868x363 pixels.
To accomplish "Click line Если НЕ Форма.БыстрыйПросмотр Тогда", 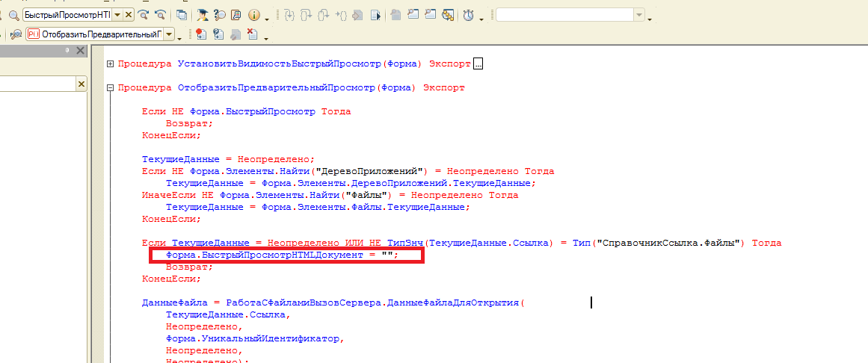I will (x=246, y=111).
